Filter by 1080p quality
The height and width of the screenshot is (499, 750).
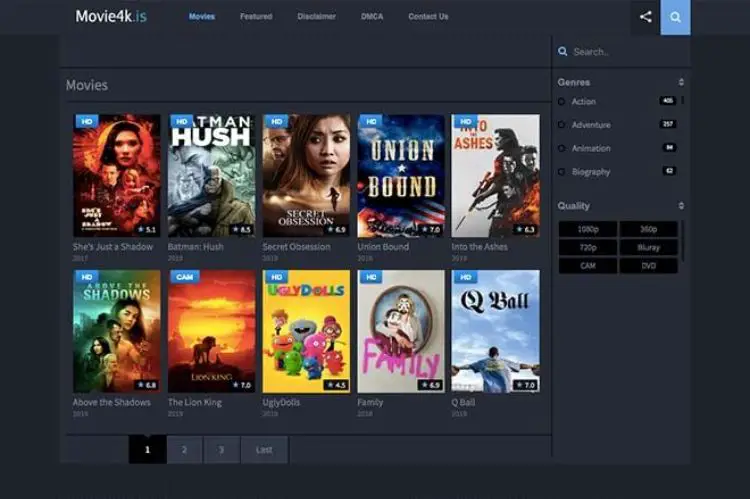tap(588, 229)
